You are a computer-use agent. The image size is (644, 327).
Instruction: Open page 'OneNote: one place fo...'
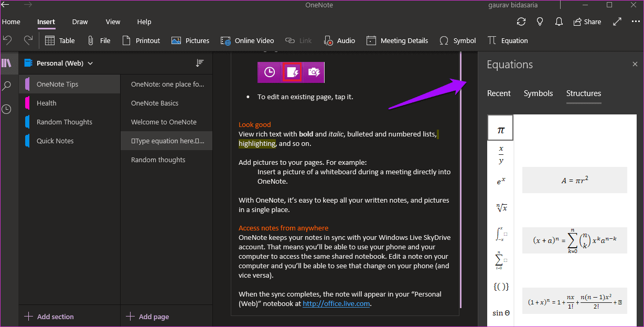(166, 84)
